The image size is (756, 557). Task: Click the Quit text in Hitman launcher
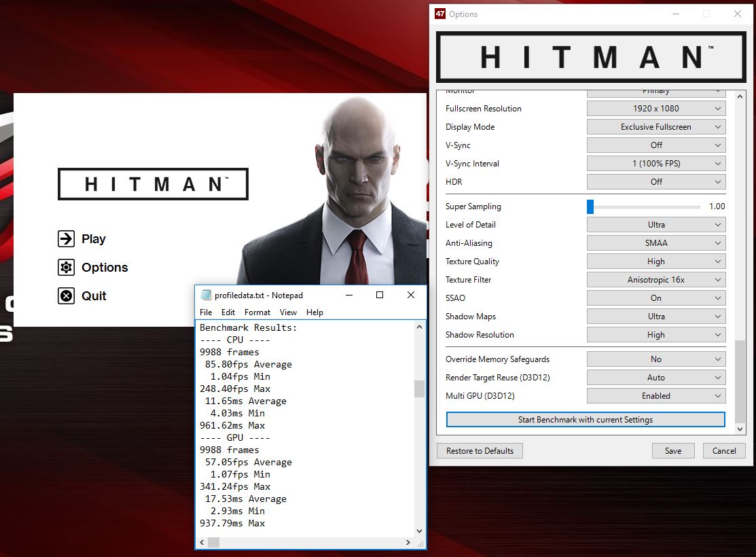(x=94, y=295)
